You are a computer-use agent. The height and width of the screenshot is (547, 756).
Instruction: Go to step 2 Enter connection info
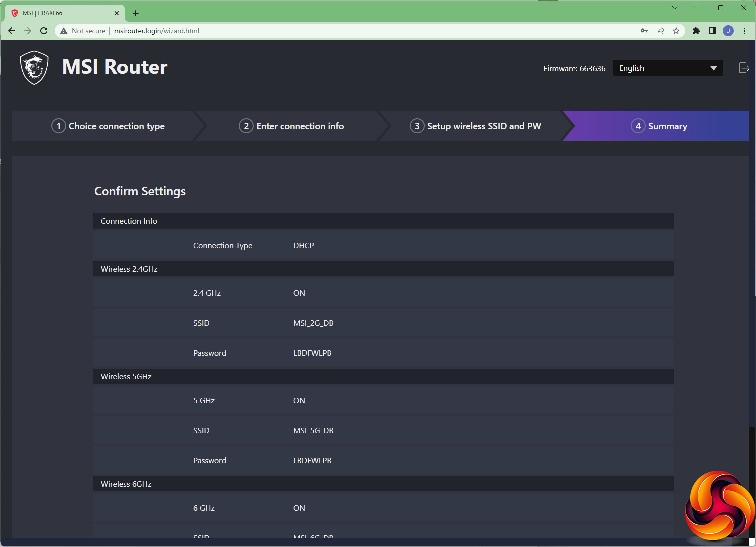click(291, 126)
